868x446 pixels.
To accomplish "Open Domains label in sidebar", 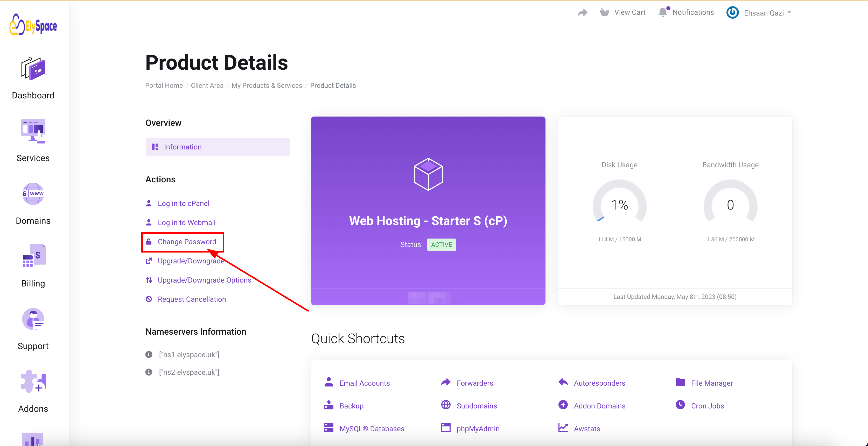I will pos(33,220).
